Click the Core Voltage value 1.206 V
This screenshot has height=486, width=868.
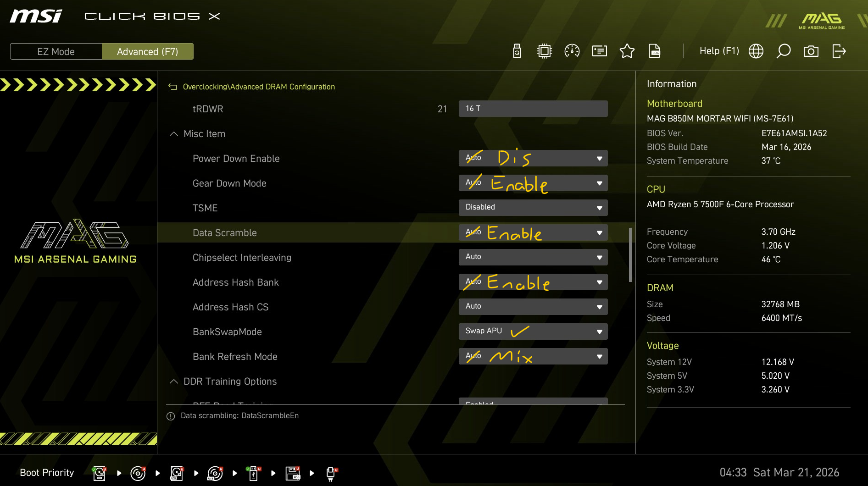tap(775, 246)
